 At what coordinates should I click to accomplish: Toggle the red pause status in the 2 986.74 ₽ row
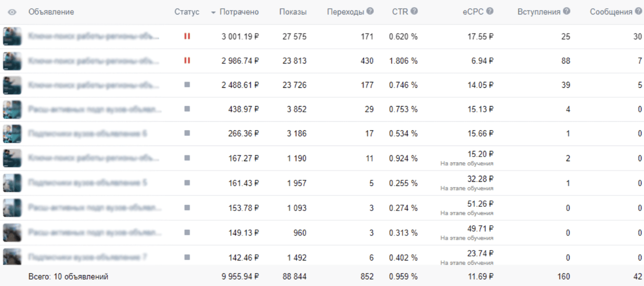coord(187,61)
